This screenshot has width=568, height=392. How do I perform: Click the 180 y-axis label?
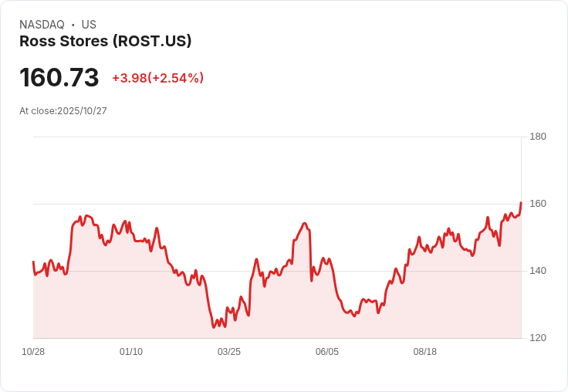coord(538,137)
